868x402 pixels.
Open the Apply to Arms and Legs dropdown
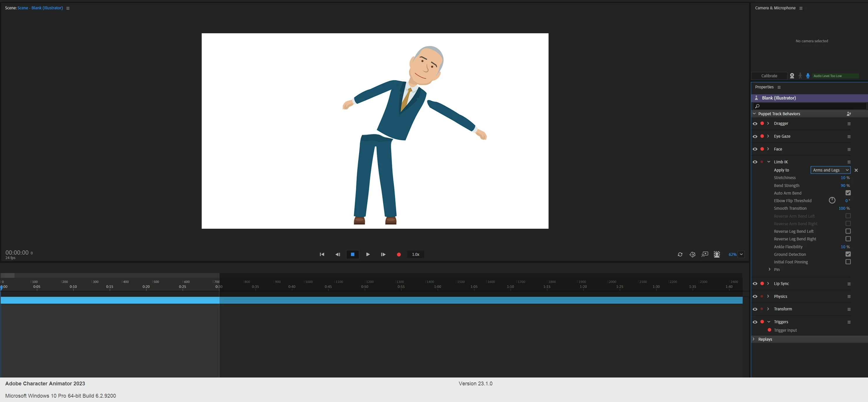(830, 170)
